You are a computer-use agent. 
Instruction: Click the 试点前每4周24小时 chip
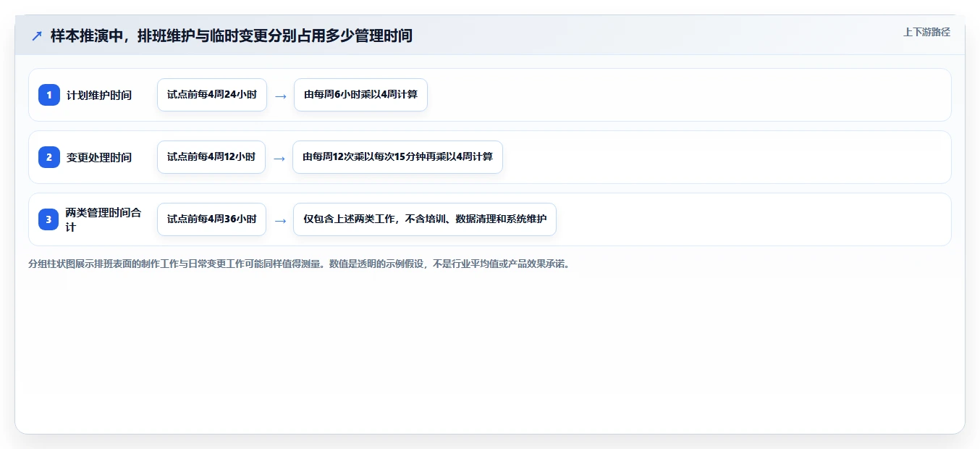click(212, 95)
